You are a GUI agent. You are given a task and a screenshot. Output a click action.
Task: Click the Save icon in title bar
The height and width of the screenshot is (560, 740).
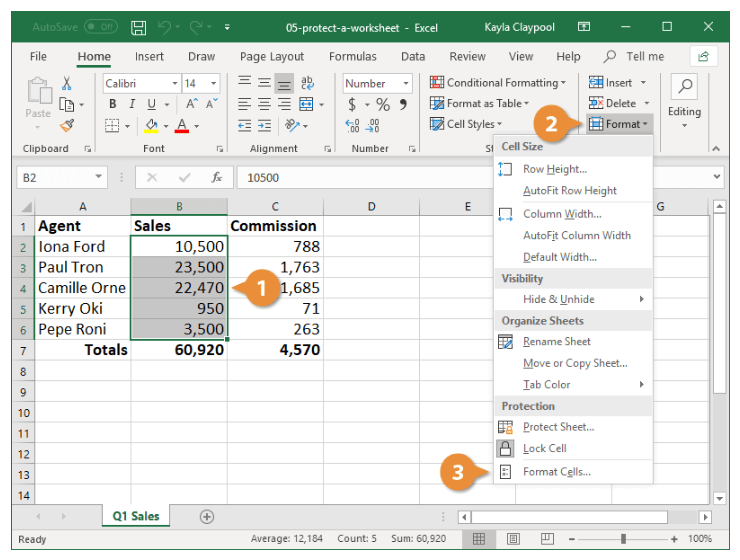[x=138, y=28]
